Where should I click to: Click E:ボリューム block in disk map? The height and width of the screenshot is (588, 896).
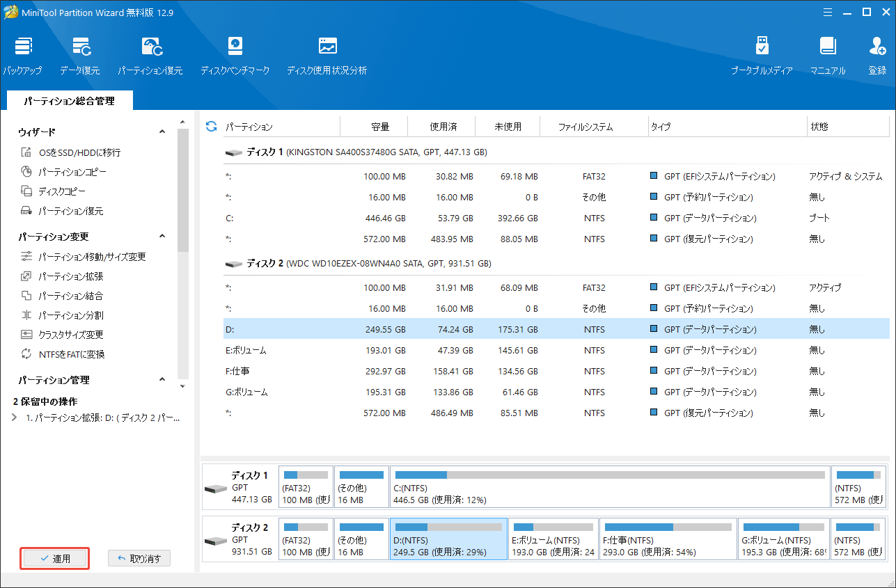pos(553,539)
